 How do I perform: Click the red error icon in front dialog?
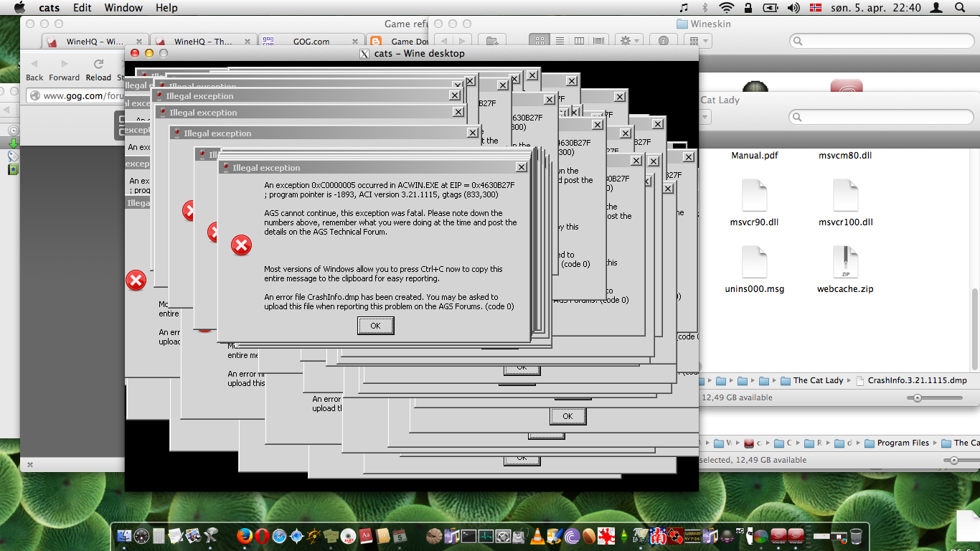tap(242, 245)
